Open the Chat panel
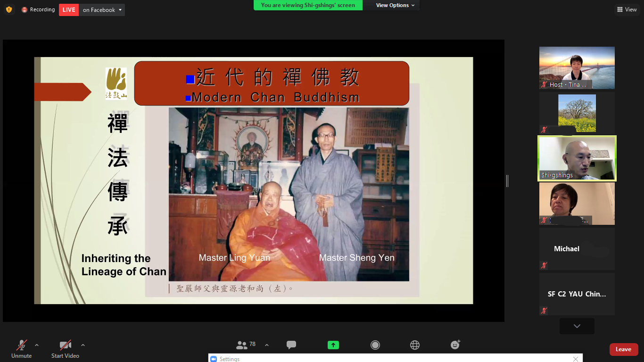 point(291,345)
